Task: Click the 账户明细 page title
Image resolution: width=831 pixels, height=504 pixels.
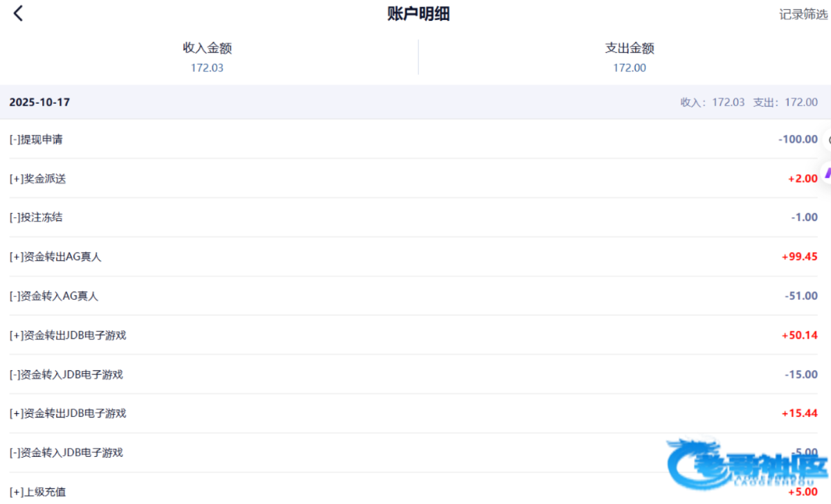Action: (418, 14)
